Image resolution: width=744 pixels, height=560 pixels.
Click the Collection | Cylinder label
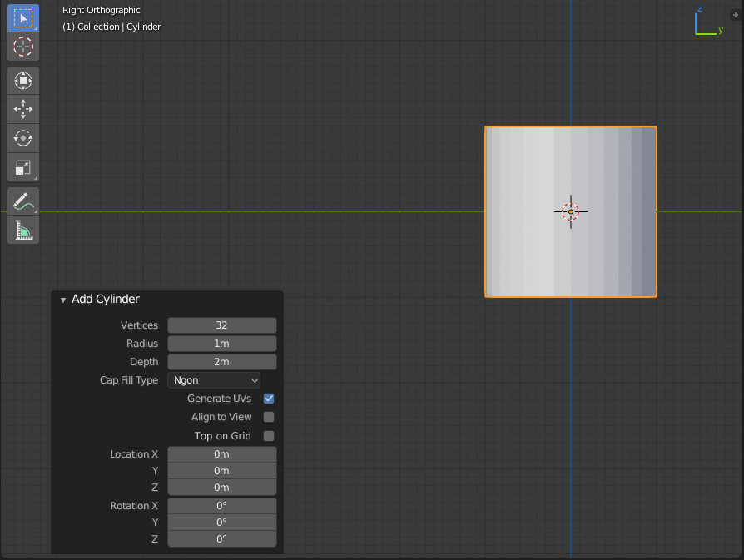coord(112,27)
